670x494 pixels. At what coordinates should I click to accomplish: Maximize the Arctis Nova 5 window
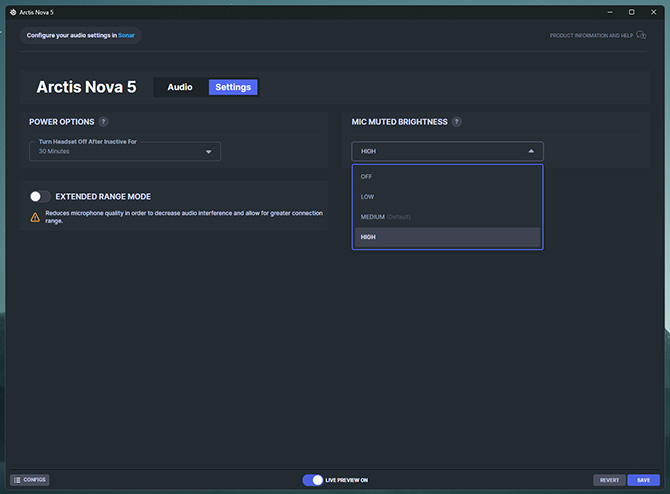[x=632, y=12]
